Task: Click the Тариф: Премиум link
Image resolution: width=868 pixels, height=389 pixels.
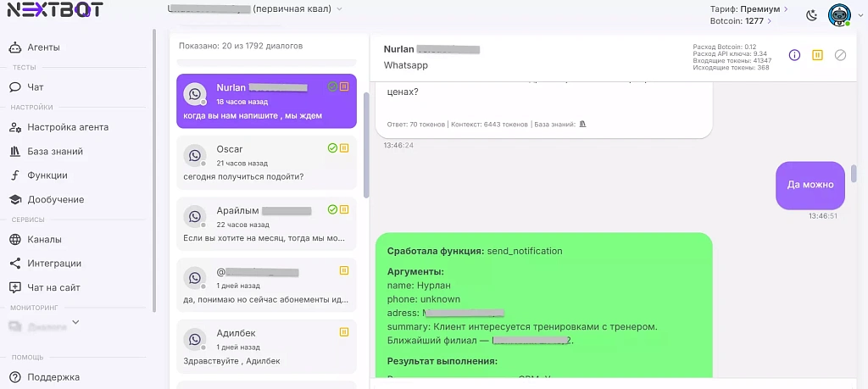Action: click(748, 8)
